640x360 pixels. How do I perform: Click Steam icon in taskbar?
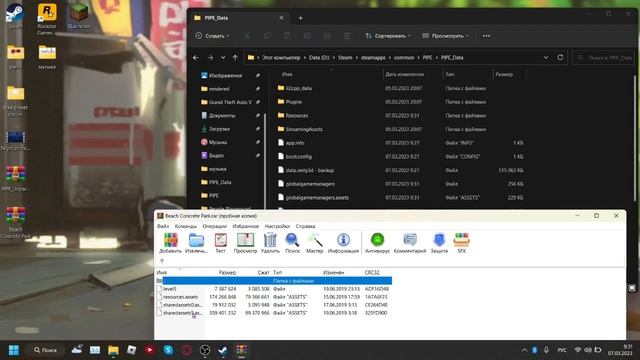[x=223, y=350]
